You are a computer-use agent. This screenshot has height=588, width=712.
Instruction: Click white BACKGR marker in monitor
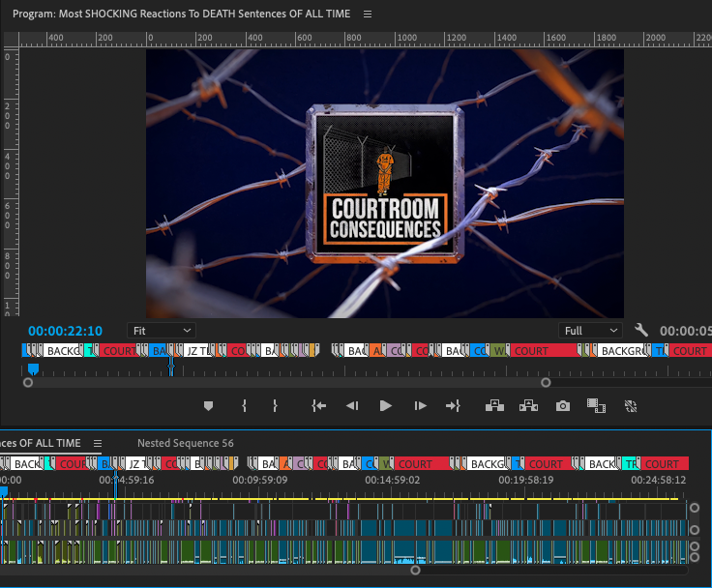(x=622, y=350)
